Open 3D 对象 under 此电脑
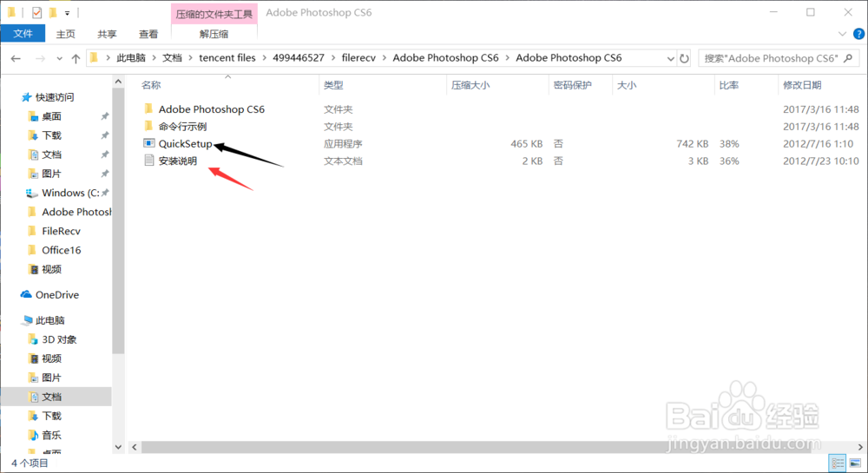This screenshot has width=868, height=473. coord(59,339)
